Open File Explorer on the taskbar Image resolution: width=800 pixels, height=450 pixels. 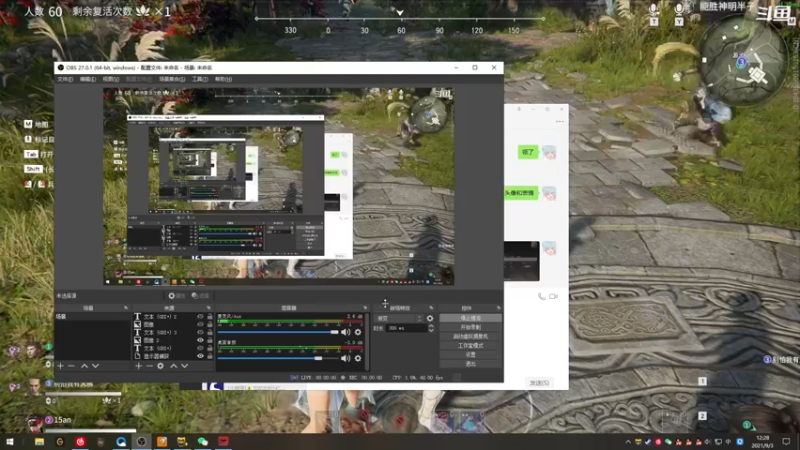[39, 441]
